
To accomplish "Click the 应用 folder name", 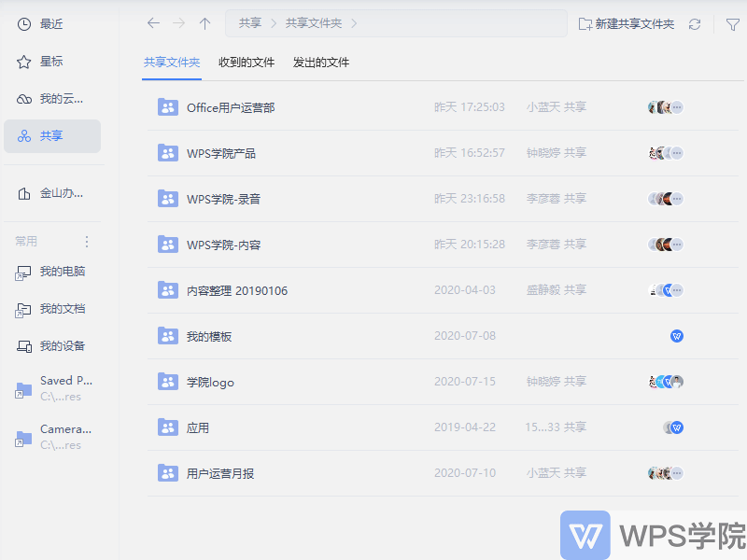I will click(198, 428).
